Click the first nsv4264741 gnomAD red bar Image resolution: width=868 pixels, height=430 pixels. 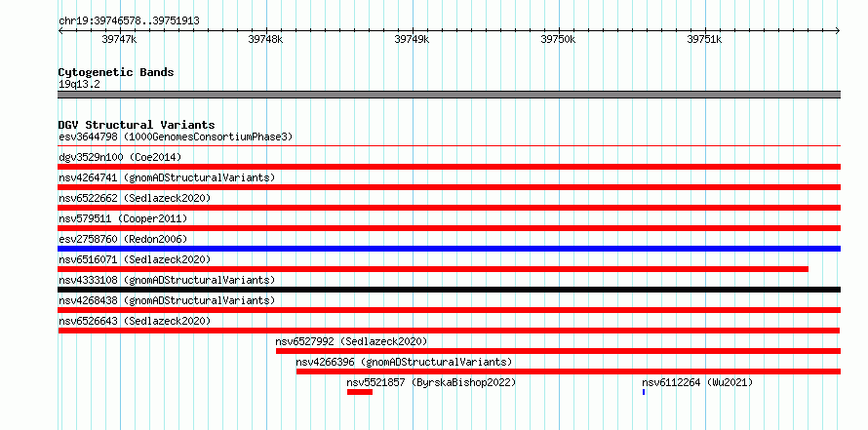(449, 187)
